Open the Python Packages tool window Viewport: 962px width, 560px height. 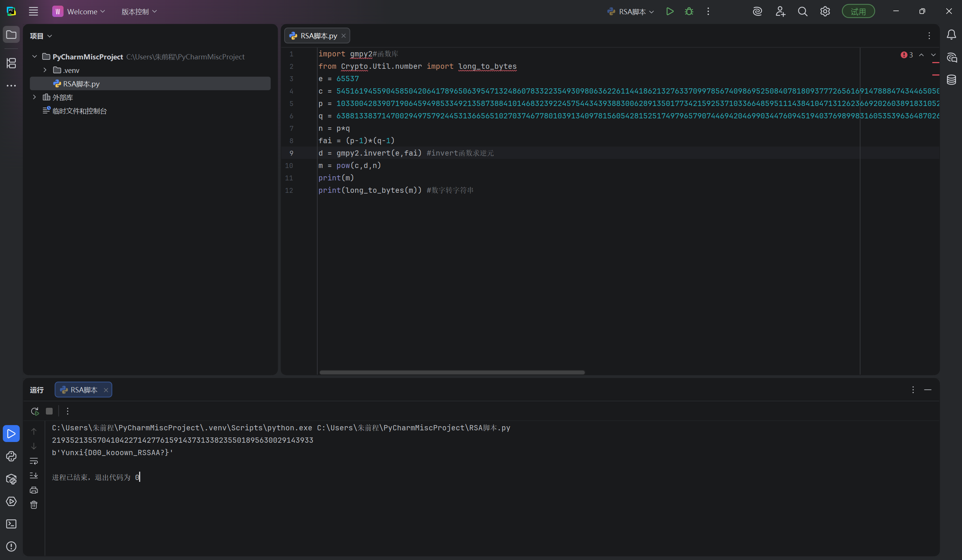coord(11,479)
